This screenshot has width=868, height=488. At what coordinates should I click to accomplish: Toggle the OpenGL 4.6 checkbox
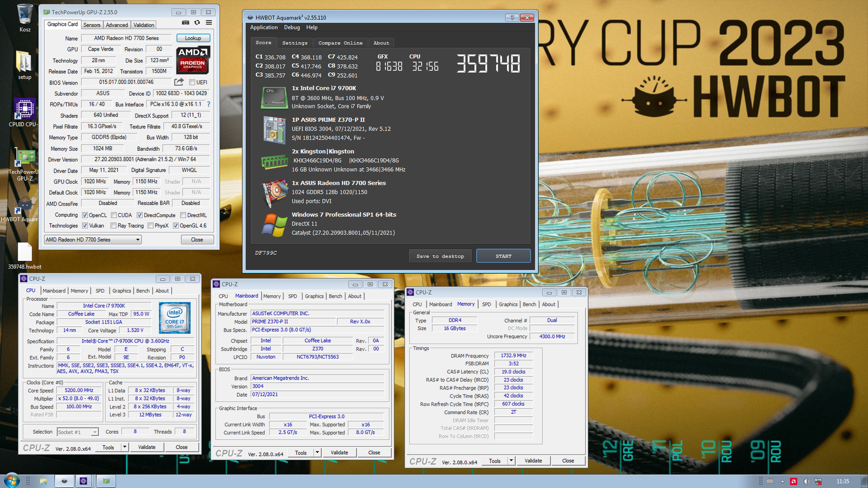176,225
